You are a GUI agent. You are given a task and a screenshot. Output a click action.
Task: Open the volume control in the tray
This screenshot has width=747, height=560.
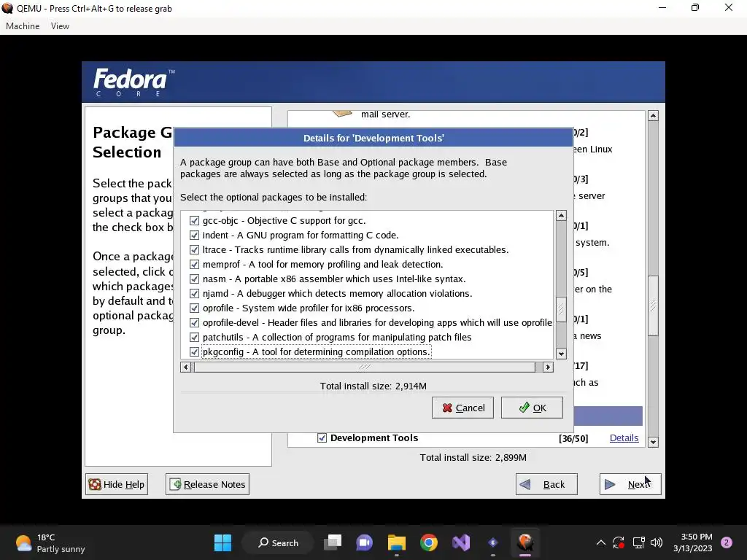(657, 542)
